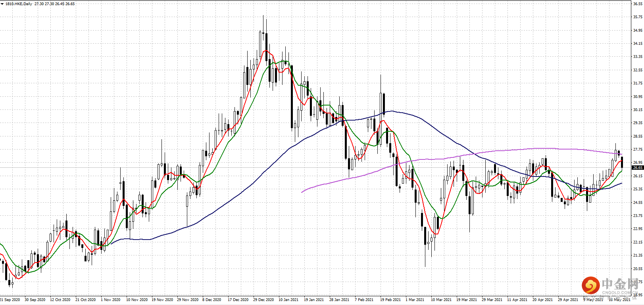The width and height of the screenshot is (644, 305).
Task: Click the 7 Feb 2021 date label
Action: tap(364, 300)
